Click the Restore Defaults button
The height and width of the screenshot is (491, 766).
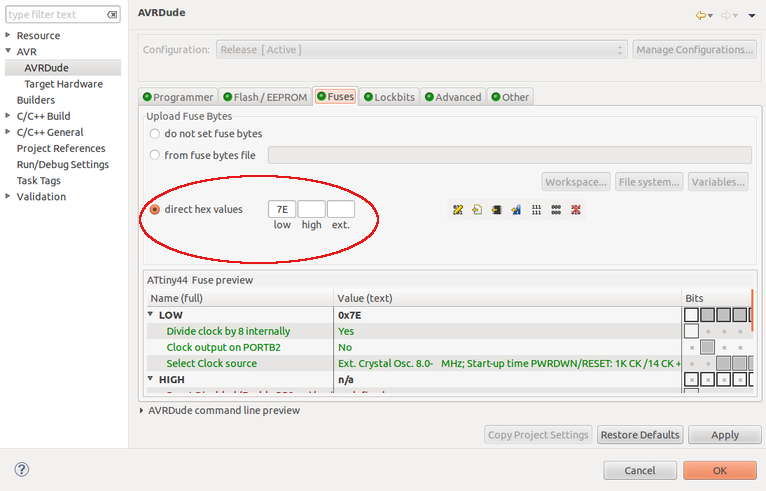click(x=640, y=435)
